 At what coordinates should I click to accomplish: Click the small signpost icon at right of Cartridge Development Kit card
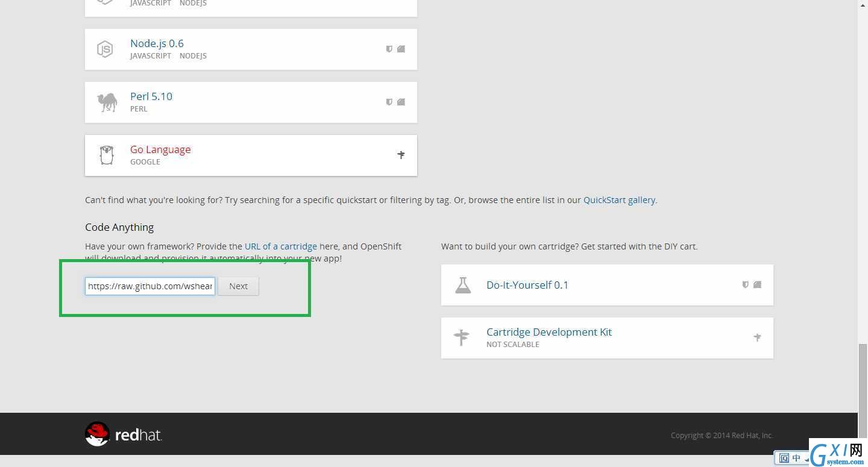point(757,337)
